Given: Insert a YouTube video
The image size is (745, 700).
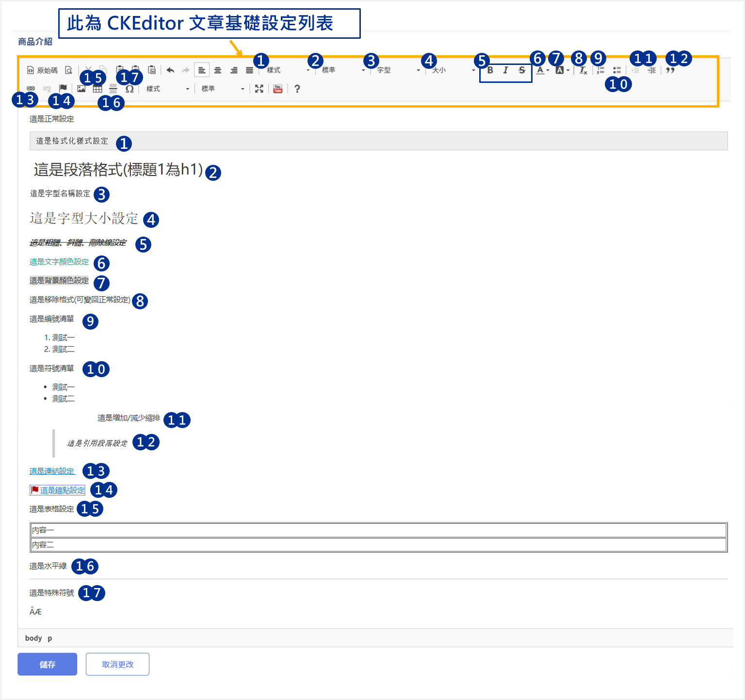Looking at the screenshot, I should (277, 89).
